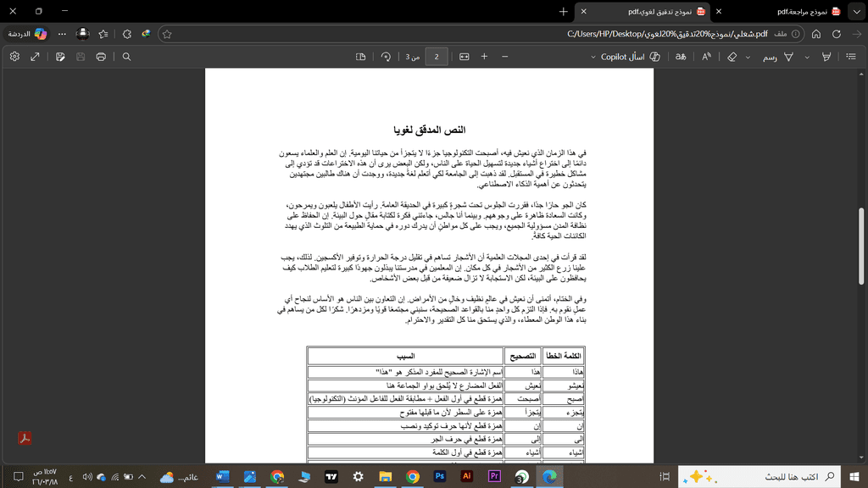Click the taskbar search box
The image size is (868, 488).
point(759,476)
